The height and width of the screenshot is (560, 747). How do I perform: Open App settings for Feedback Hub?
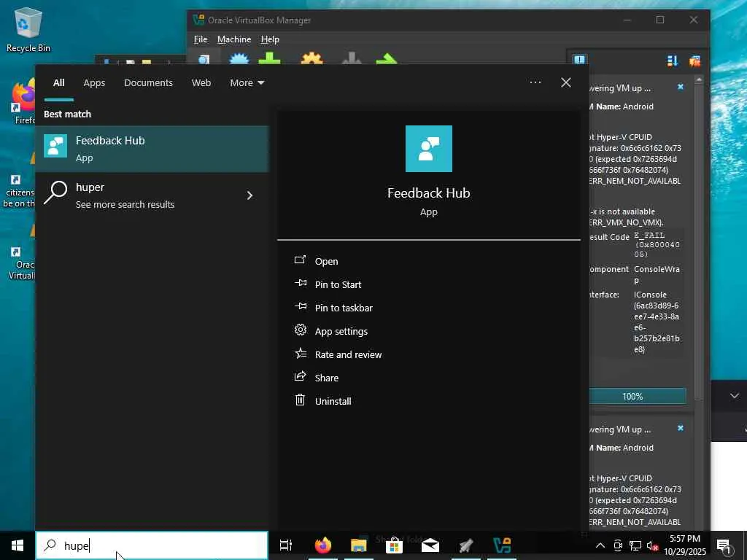click(341, 331)
